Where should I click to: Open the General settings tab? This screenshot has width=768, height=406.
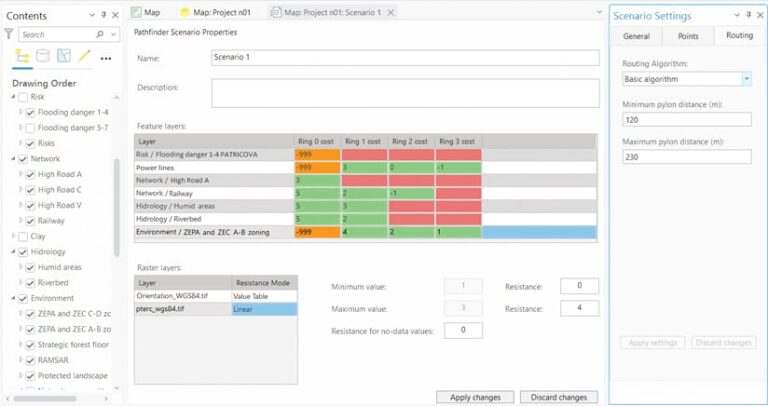click(636, 36)
